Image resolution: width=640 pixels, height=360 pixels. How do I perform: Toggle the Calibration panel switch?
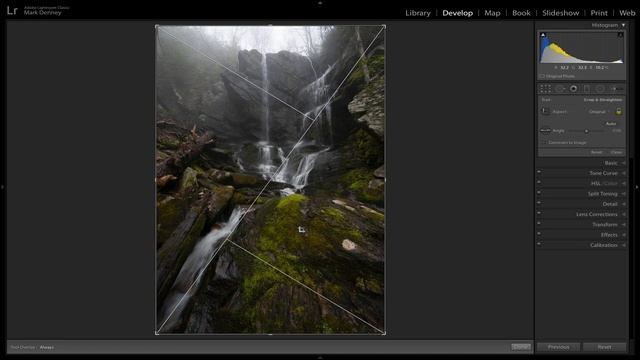coord(539,244)
